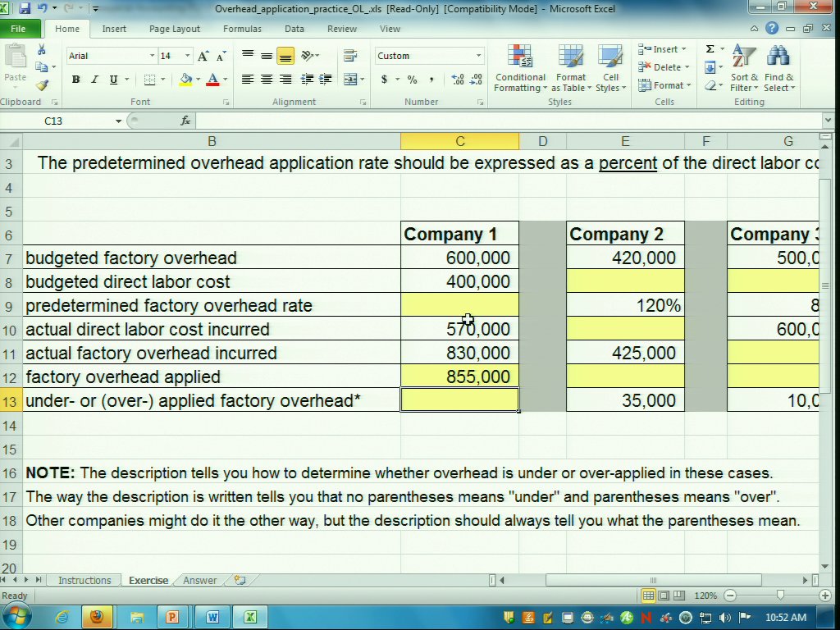The image size is (840, 630).
Task: Click the Sort & Filter icon
Action: coord(744,69)
